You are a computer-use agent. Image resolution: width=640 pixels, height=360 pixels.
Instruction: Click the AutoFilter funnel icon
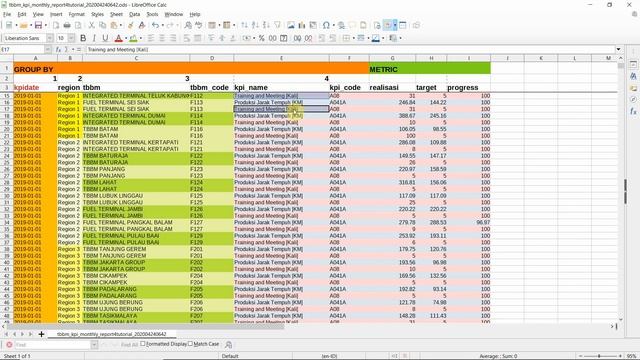(278, 25)
